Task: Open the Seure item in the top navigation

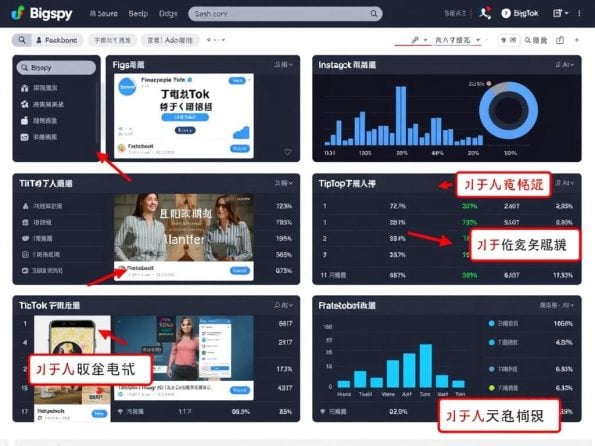Action: point(104,14)
